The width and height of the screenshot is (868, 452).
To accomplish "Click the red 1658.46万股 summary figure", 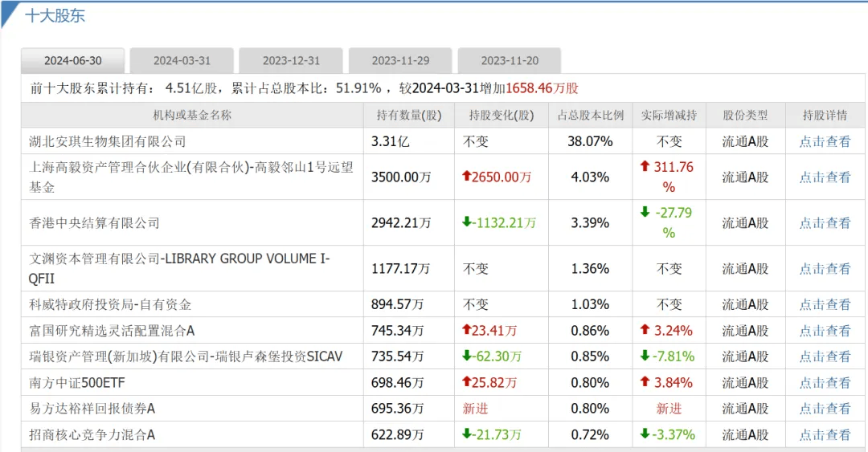I will 542,88.
